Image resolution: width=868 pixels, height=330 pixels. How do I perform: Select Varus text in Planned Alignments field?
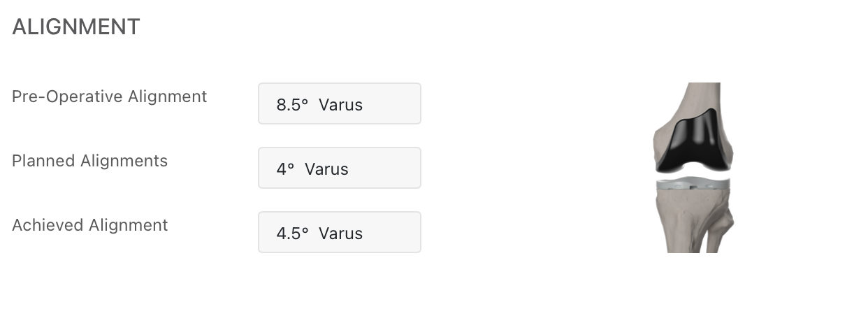326,169
